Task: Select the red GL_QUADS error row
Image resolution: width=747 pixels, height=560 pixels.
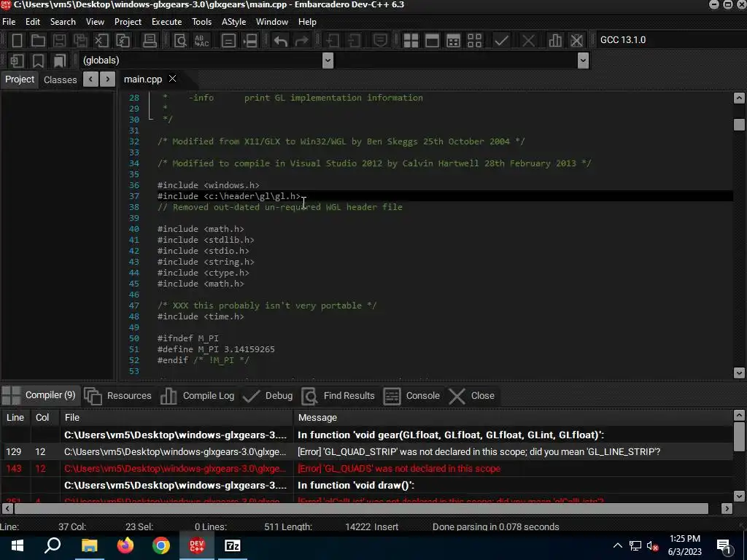Action: [x=367, y=469]
